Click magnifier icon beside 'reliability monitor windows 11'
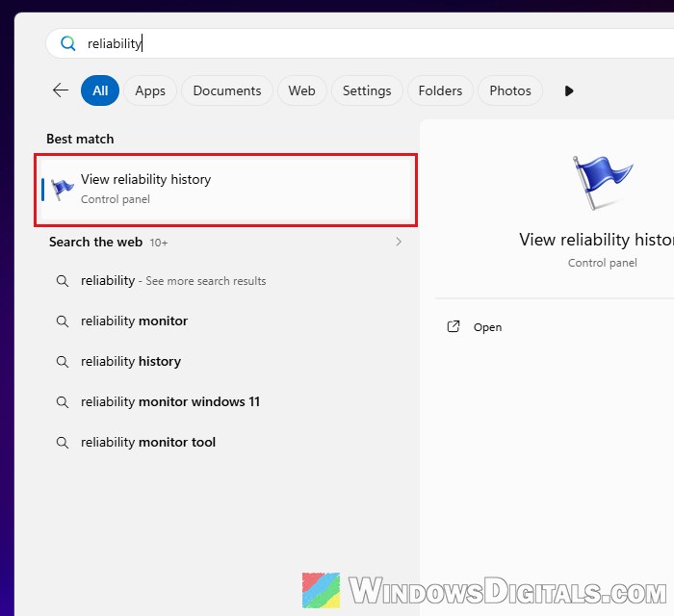The image size is (674, 616). 63,402
